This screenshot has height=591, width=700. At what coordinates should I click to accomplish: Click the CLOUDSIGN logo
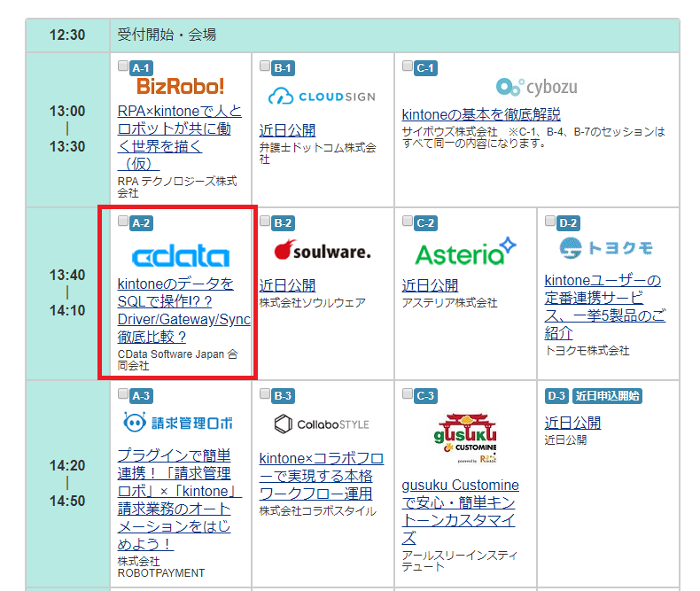322,96
